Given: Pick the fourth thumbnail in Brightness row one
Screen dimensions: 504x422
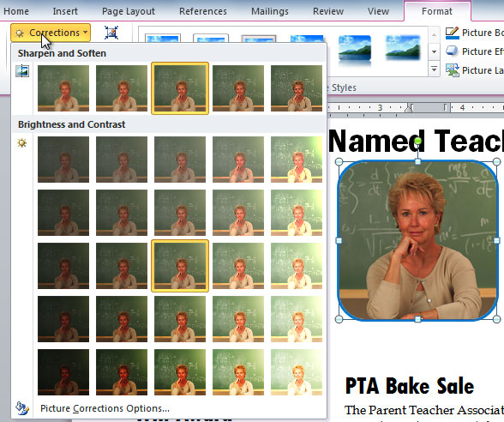Looking at the screenshot, I should coord(238,160).
